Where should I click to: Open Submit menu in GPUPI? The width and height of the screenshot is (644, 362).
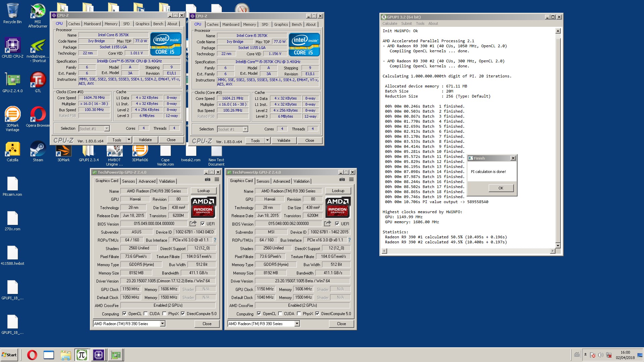(x=406, y=23)
